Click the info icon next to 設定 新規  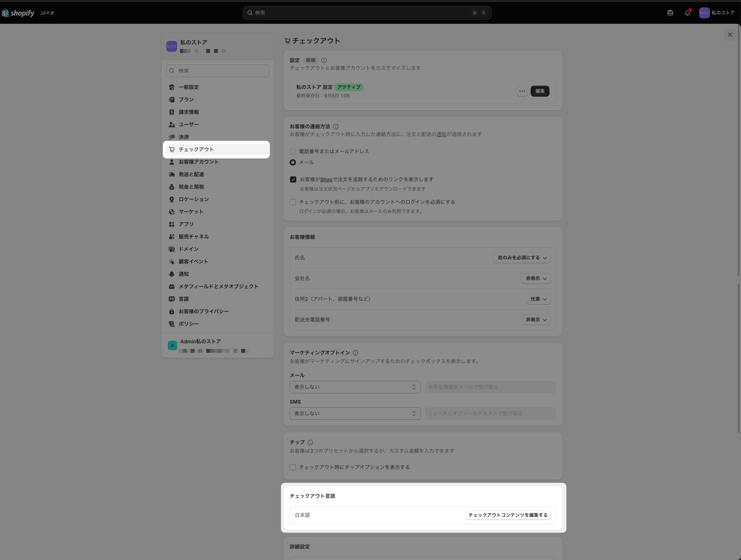[x=324, y=60]
